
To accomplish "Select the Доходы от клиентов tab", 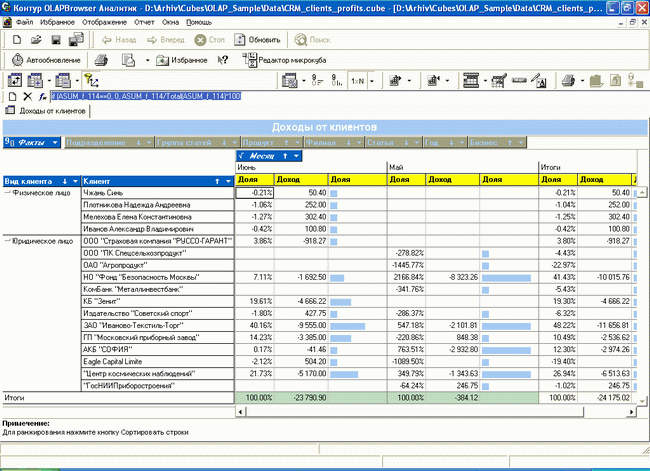I will [47, 111].
